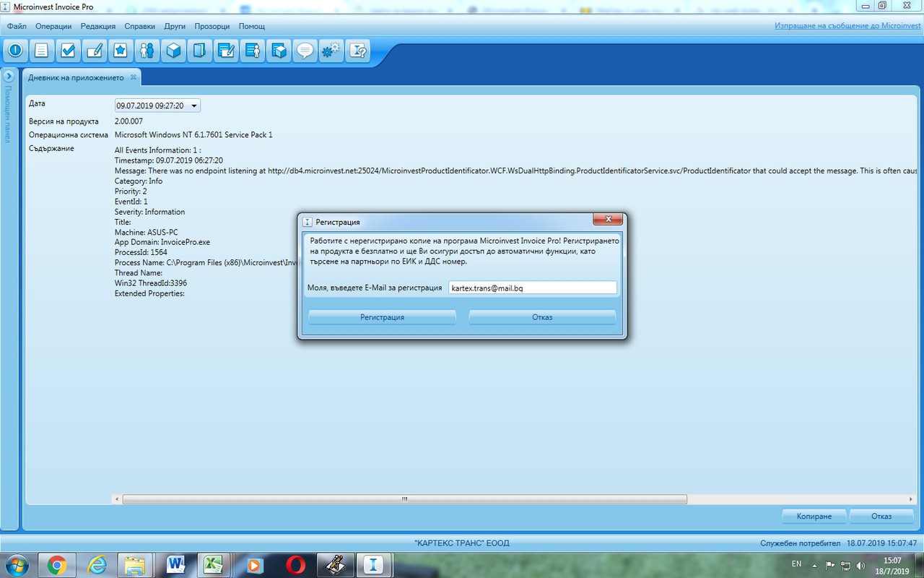Open items via the cube toolbar icon
The height and width of the screenshot is (578, 924).
pos(173,51)
